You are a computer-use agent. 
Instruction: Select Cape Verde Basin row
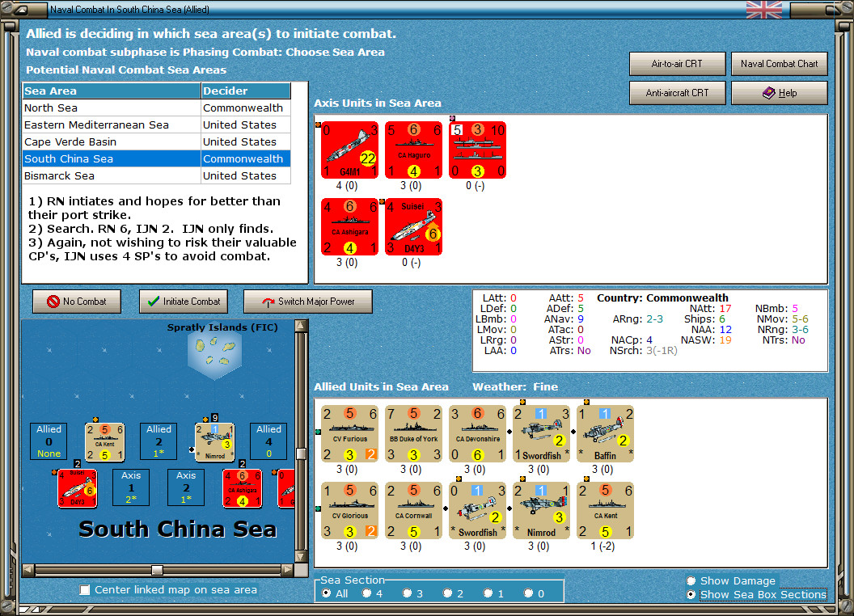coord(157,141)
